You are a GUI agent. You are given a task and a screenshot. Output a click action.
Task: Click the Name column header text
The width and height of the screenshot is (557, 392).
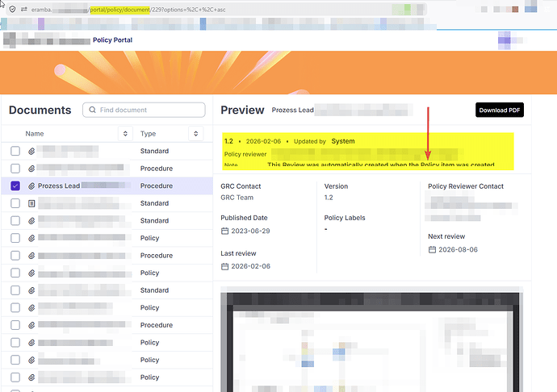34,133
